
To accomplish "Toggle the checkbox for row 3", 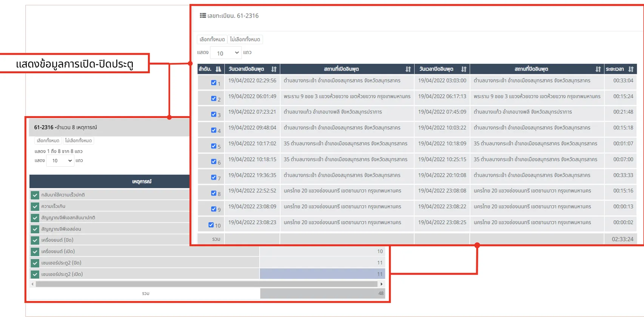I will [214, 114].
